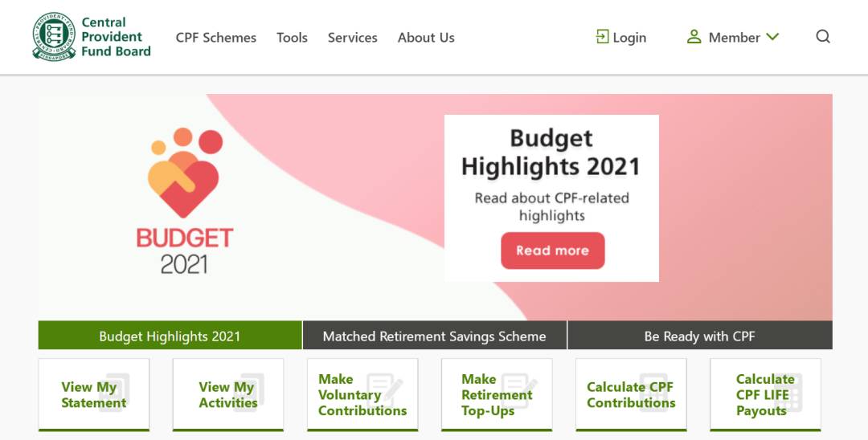Viewport: 868px width, 440px height.
Task: Expand the Member dropdown chevron
Action: [x=772, y=37]
